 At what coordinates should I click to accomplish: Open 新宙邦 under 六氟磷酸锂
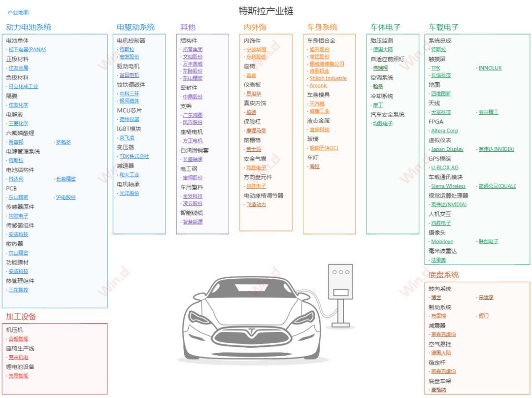point(16,142)
